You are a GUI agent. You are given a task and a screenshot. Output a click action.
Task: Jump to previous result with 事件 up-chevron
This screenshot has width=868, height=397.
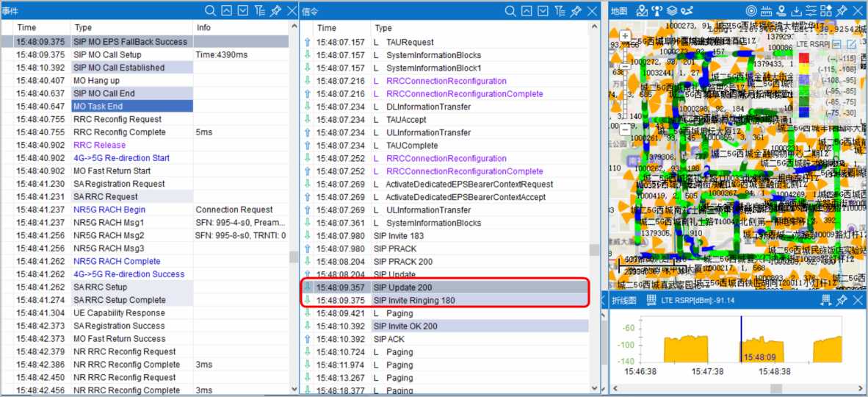pos(227,10)
